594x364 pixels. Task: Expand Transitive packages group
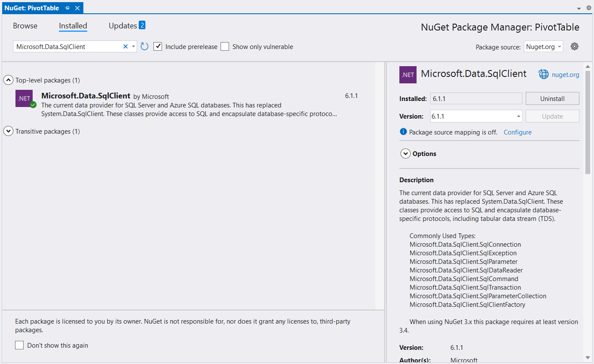tap(8, 131)
